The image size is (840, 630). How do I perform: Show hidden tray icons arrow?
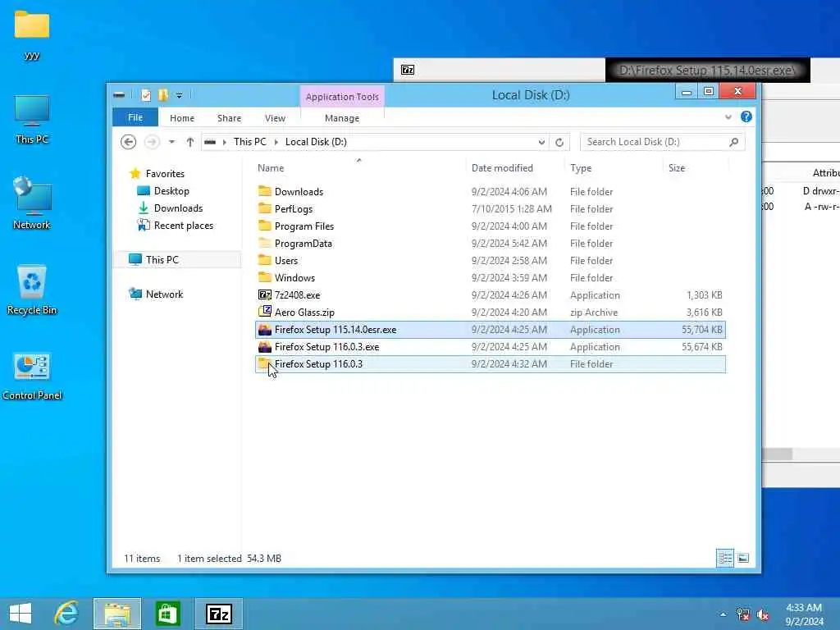tap(724, 614)
